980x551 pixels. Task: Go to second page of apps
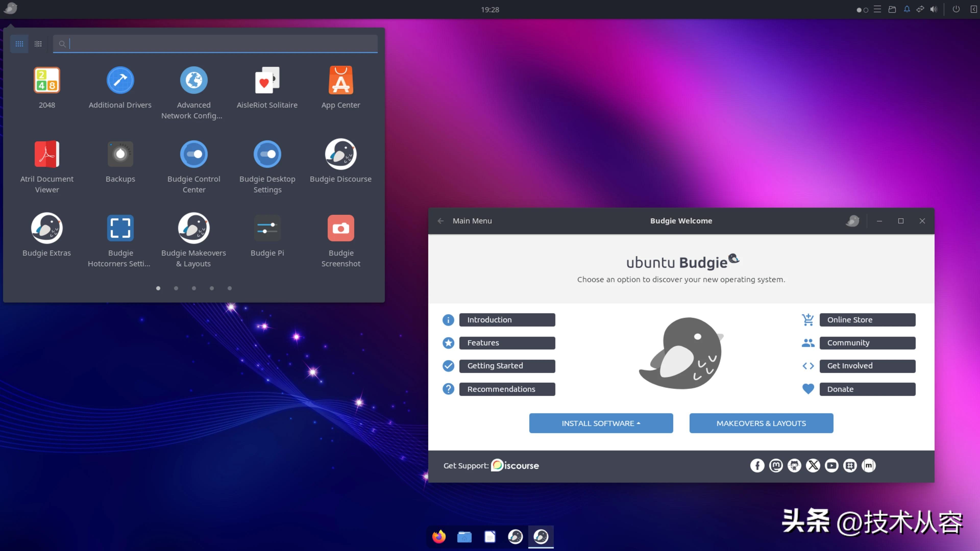coord(176,288)
